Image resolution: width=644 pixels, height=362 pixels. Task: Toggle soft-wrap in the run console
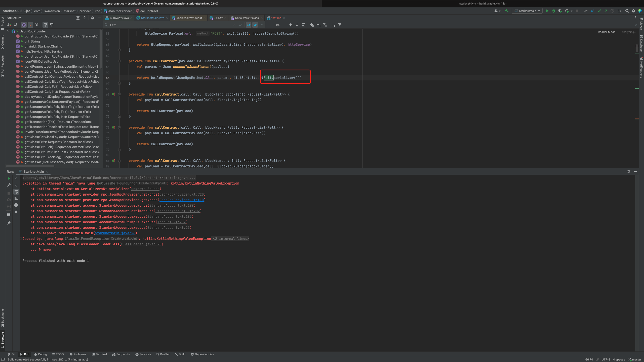(x=16, y=192)
